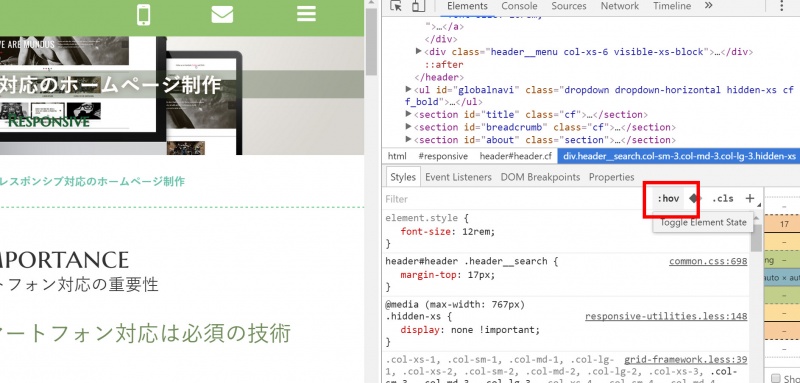
Task: Select html in the breadcrumb bar
Action: point(397,156)
